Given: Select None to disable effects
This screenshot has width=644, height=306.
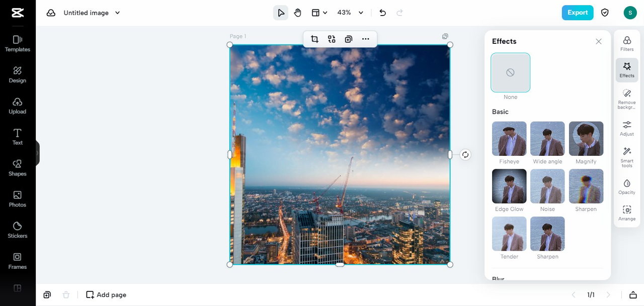Looking at the screenshot, I should tap(510, 73).
